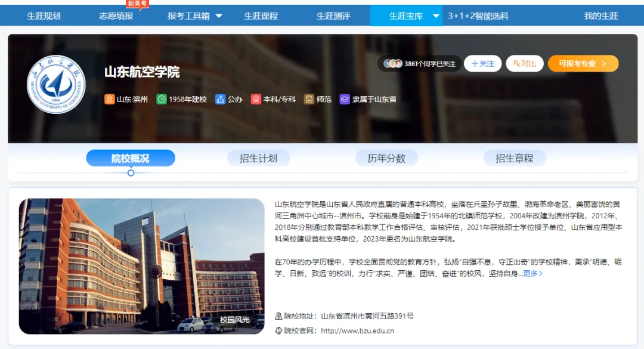The image size is (644, 349).
Task: Click the blue building icon beside 公办
Action: pyautogui.click(x=221, y=99)
